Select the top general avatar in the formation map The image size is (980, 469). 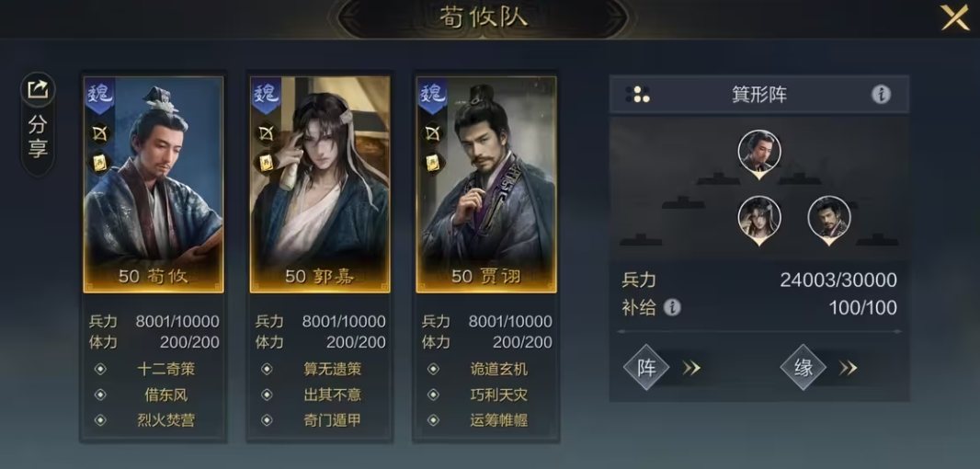coord(758,154)
